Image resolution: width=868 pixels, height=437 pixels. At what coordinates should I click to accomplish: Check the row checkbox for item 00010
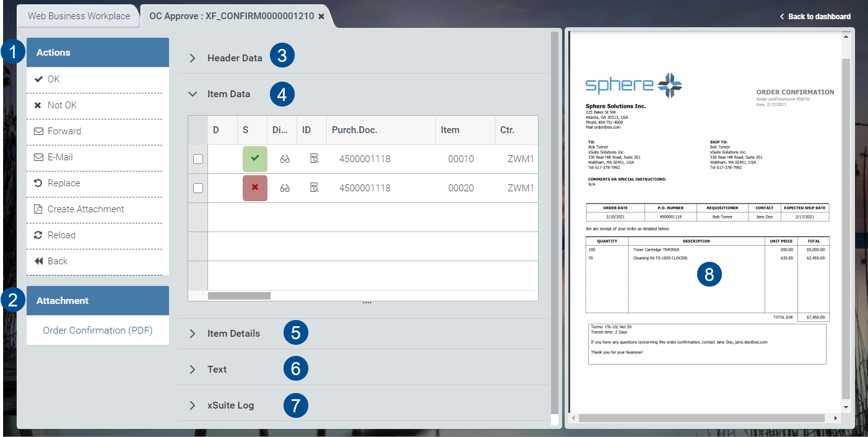(x=197, y=158)
